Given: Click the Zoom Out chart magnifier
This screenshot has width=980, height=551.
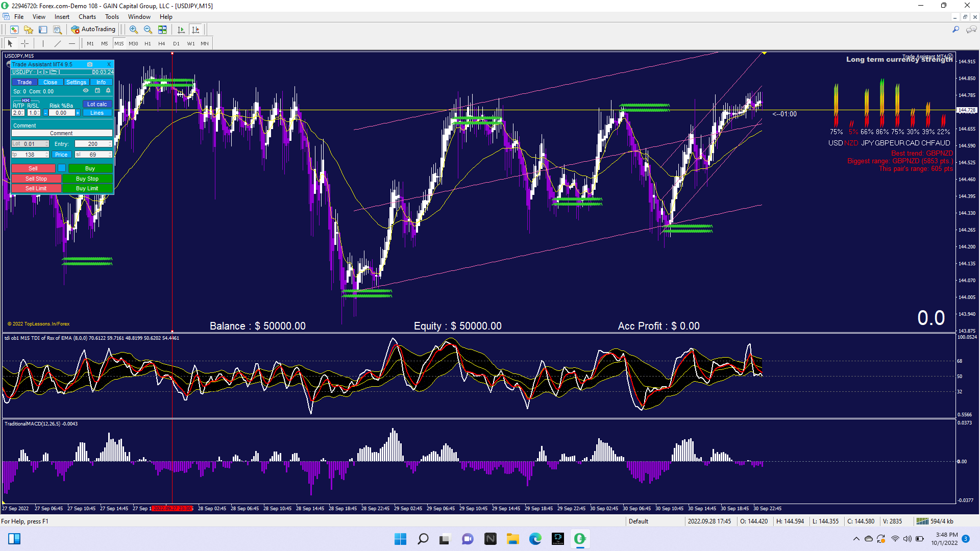Looking at the screenshot, I should tap(148, 30).
